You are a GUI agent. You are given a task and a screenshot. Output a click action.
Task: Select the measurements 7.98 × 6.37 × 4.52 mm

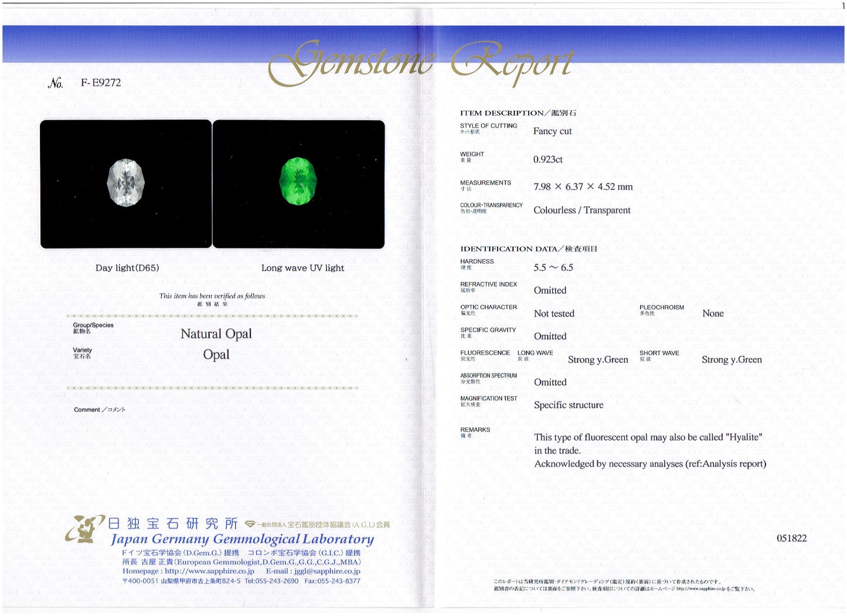click(x=583, y=186)
